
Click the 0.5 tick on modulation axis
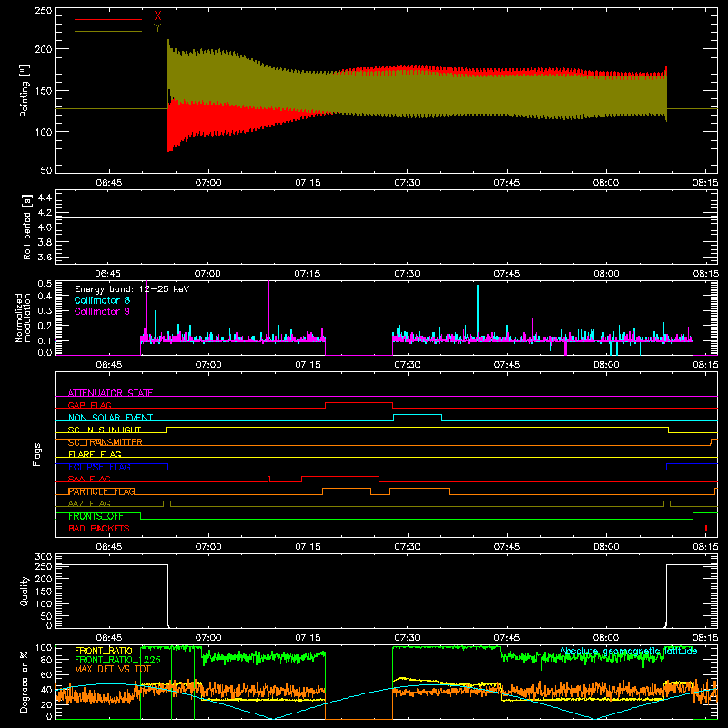45,284
